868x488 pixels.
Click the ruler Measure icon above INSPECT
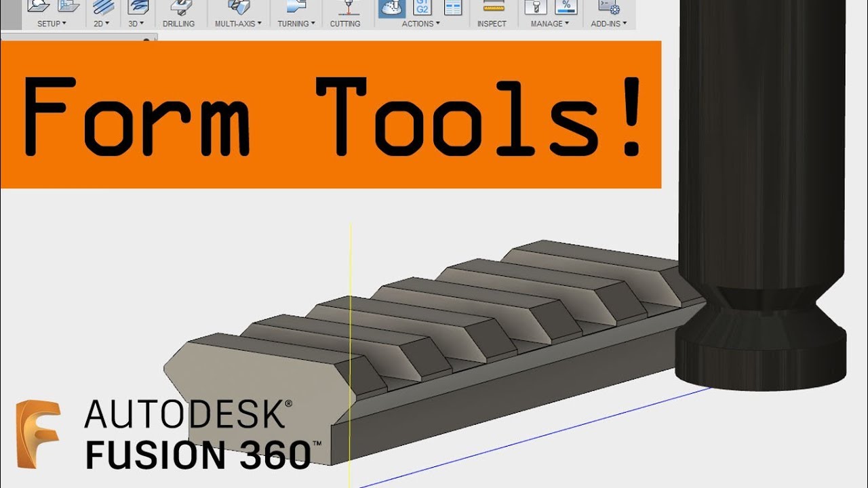coord(493,6)
